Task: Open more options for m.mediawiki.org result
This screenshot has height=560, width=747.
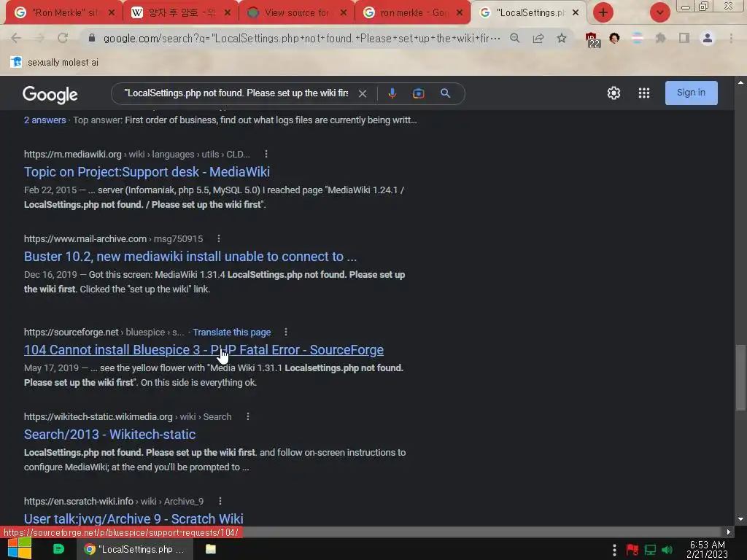Action: pos(266,154)
